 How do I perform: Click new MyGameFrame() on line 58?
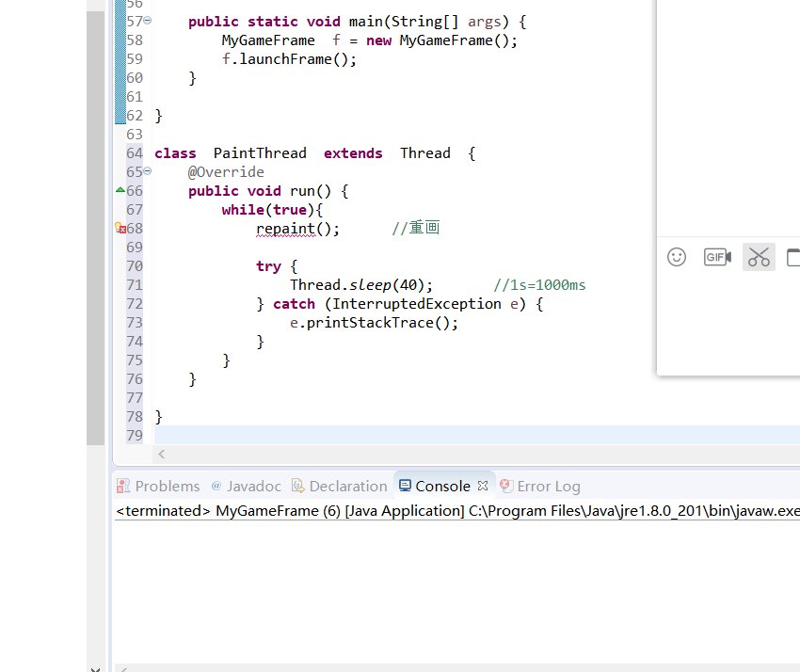441,40
